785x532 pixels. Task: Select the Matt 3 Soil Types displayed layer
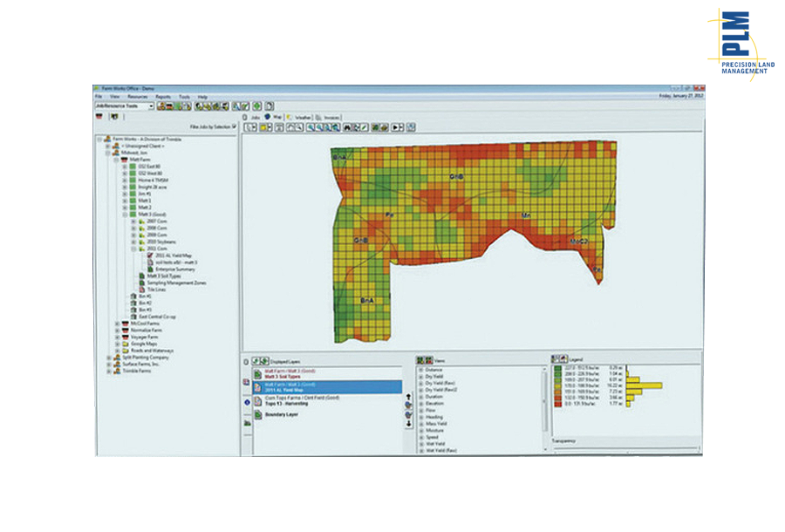[x=328, y=374]
